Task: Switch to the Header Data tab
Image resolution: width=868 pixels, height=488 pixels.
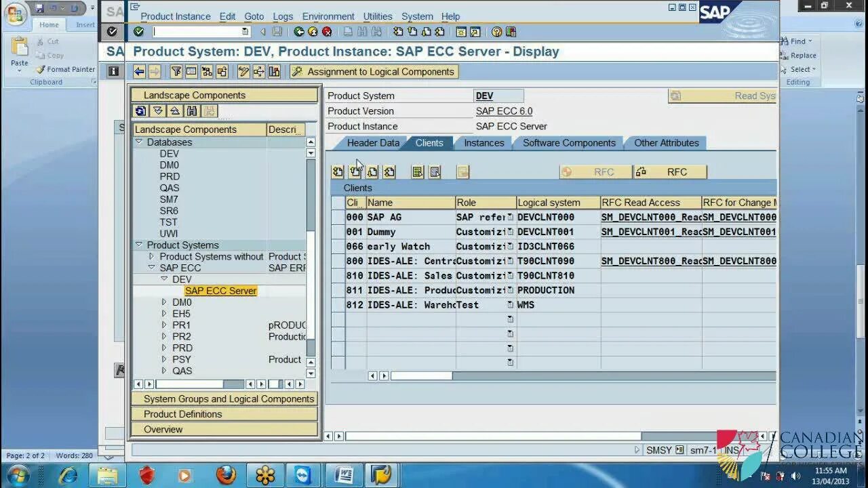Action: click(x=373, y=143)
